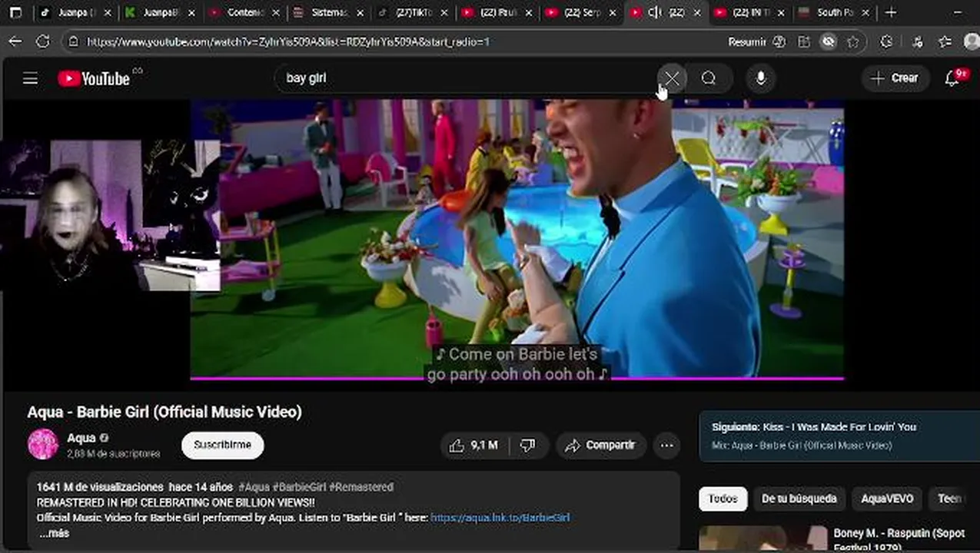Close the South Pa tab

click(x=865, y=13)
